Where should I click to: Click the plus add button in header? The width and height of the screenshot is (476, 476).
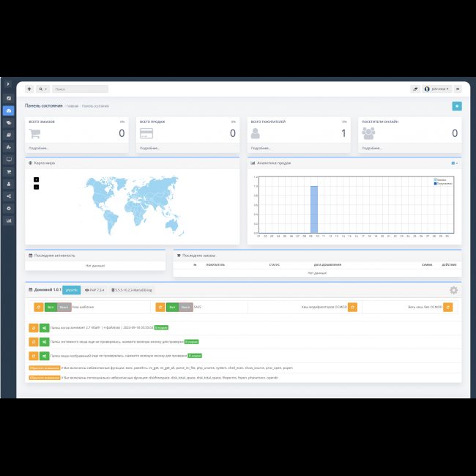click(29, 89)
